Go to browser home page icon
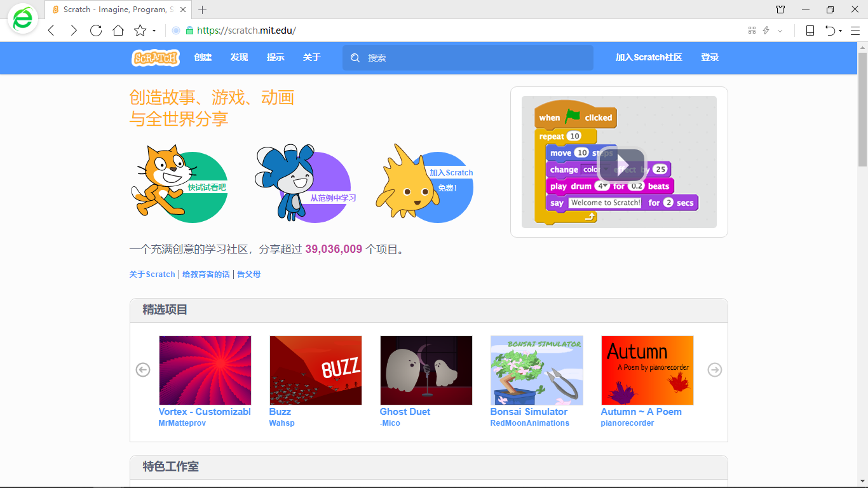Screen dimensions: 868x488 (118, 30)
